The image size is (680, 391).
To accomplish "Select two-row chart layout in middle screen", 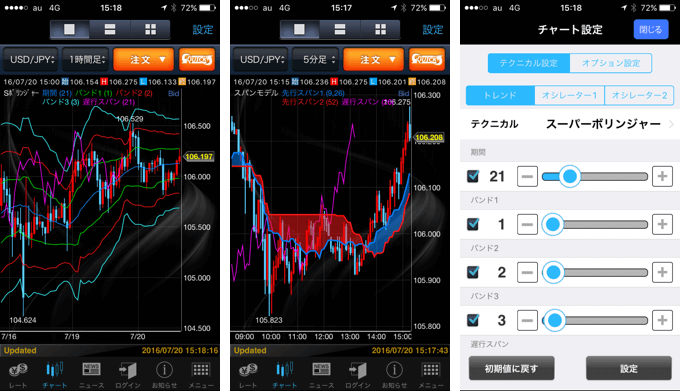I will coord(340,29).
